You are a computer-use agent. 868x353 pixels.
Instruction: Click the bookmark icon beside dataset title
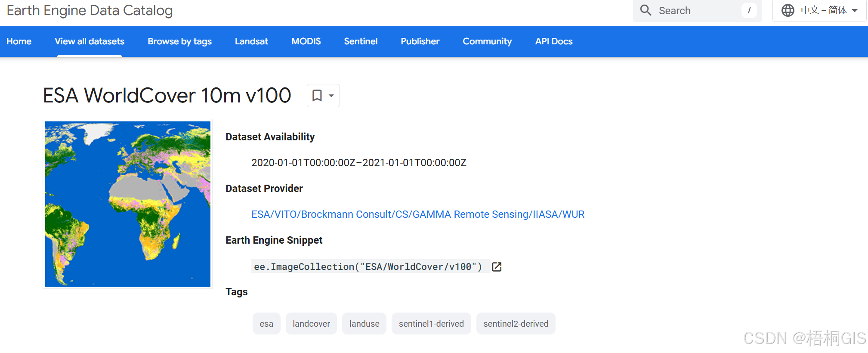317,96
